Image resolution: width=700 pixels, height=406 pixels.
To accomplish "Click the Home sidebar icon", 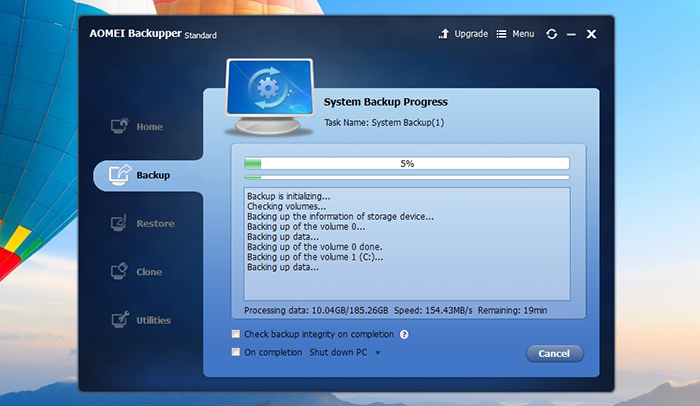I will coord(120,126).
